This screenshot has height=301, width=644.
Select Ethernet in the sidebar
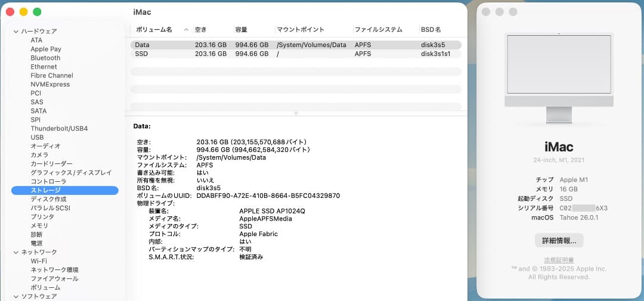click(x=44, y=67)
